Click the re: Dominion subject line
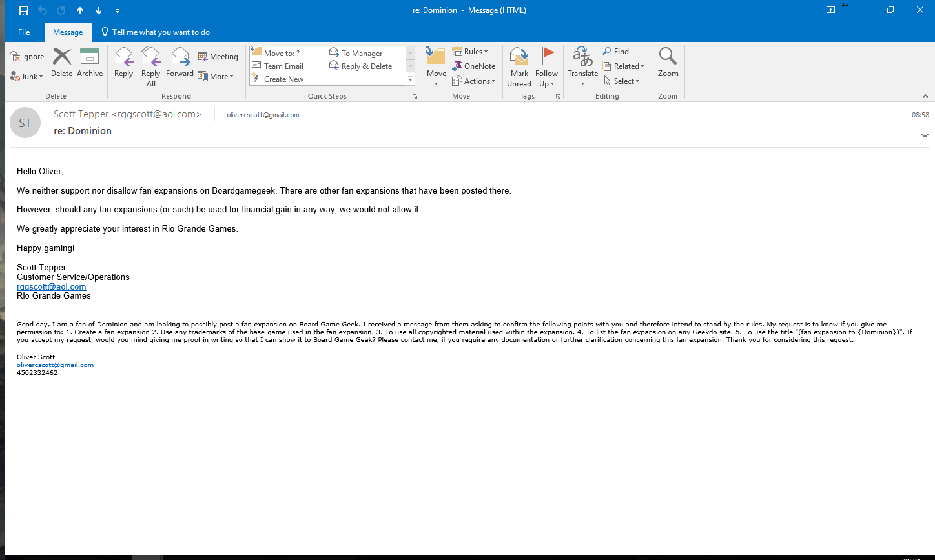This screenshot has width=935, height=560. click(x=83, y=131)
